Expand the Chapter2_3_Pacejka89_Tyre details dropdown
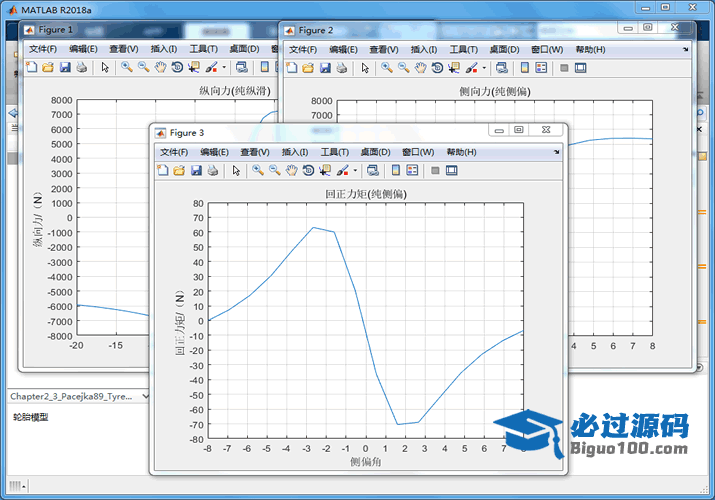Image resolution: width=715 pixels, height=500 pixels. (x=147, y=396)
